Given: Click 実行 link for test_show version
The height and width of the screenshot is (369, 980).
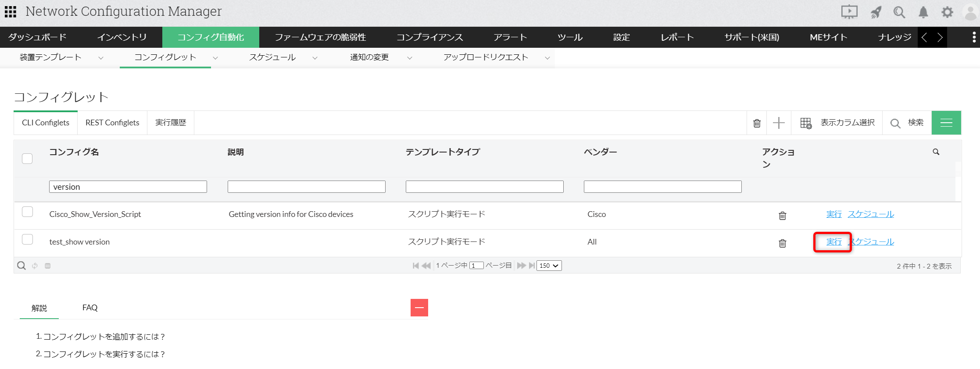Looking at the screenshot, I should click(834, 242).
